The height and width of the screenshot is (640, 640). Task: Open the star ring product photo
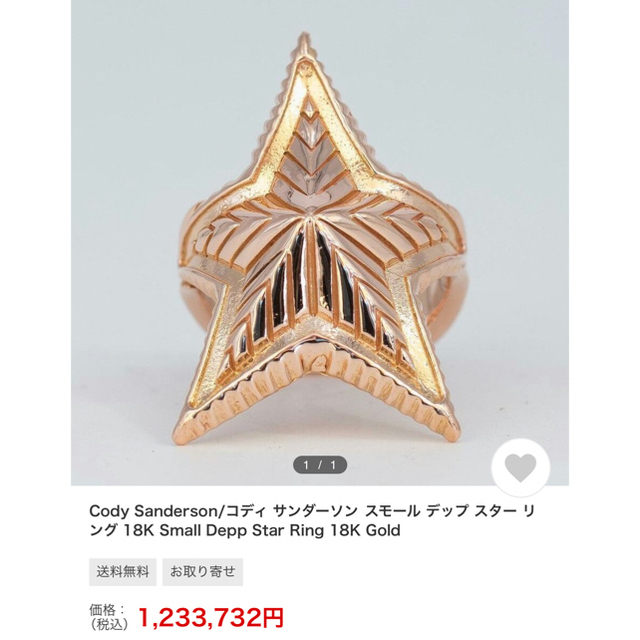point(320,242)
